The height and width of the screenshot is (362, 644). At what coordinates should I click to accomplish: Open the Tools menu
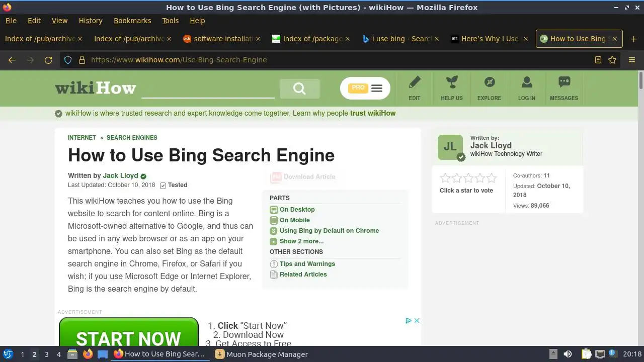coord(170,21)
